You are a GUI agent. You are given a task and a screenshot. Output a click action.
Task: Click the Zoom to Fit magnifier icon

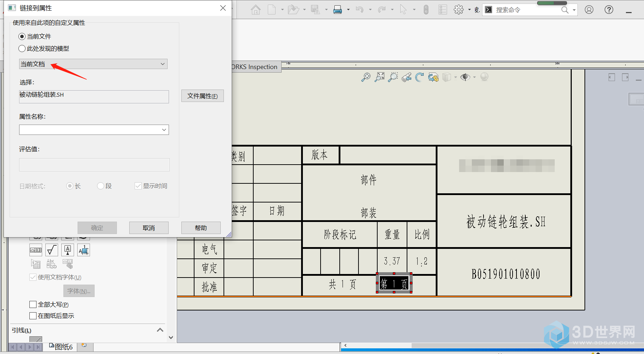[x=366, y=77]
